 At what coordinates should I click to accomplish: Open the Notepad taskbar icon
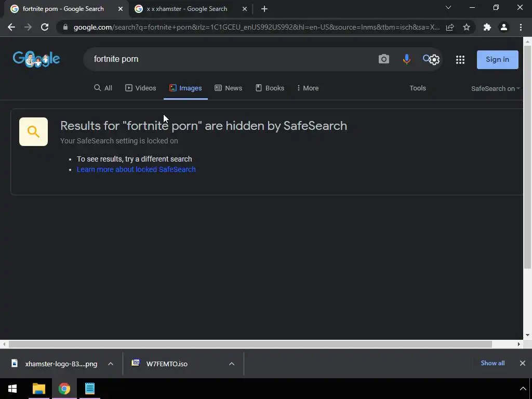pyautogui.click(x=89, y=389)
